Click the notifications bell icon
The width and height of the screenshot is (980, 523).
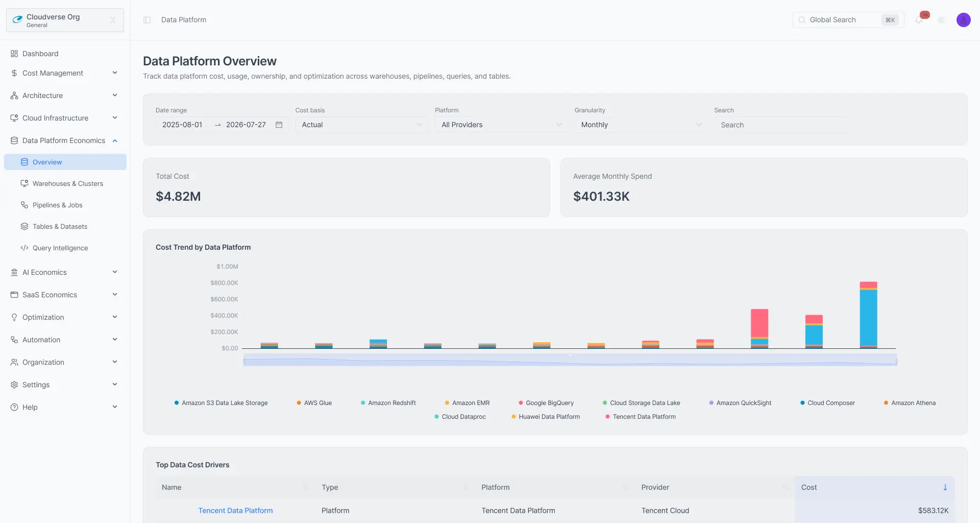[919, 20]
